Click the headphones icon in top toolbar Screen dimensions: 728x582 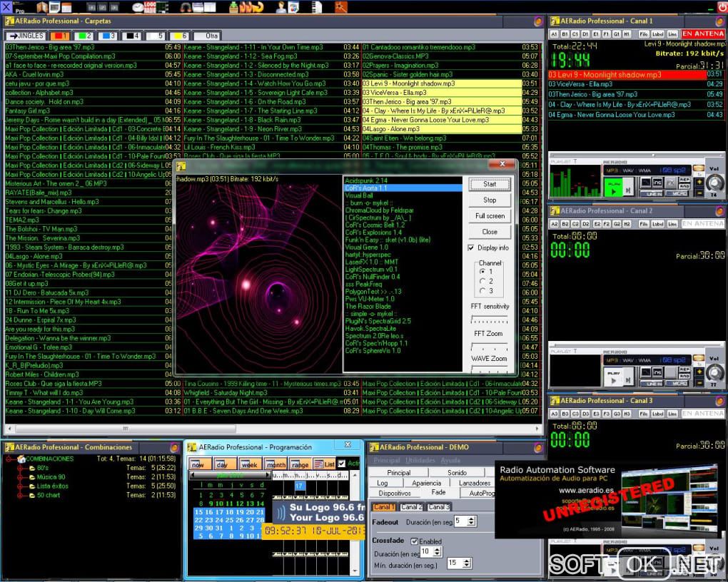pyautogui.click(x=186, y=8)
